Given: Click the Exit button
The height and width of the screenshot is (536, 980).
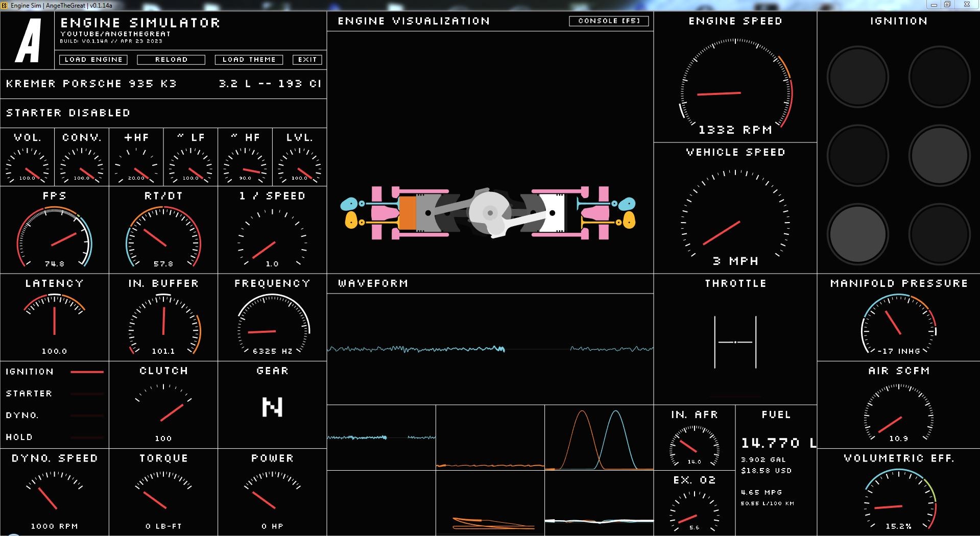Looking at the screenshot, I should pos(307,60).
